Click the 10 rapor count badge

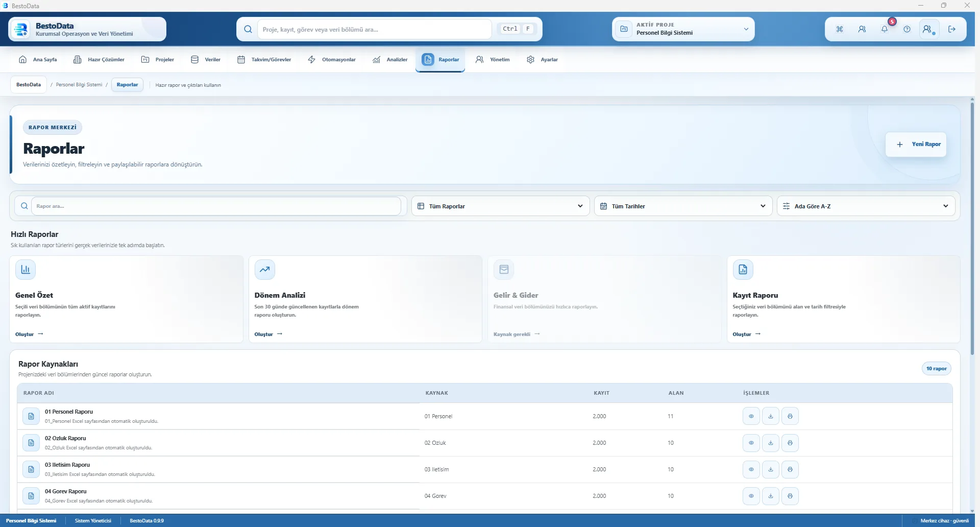[937, 369]
